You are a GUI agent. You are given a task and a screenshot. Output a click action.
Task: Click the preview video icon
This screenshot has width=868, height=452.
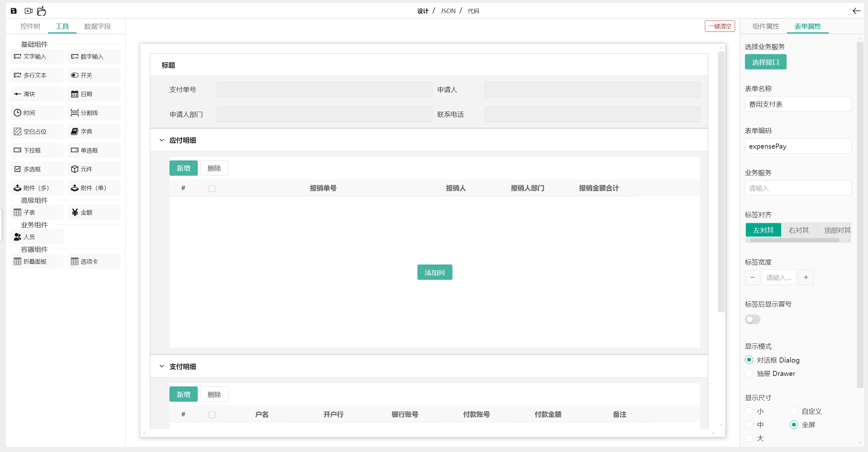coord(29,11)
